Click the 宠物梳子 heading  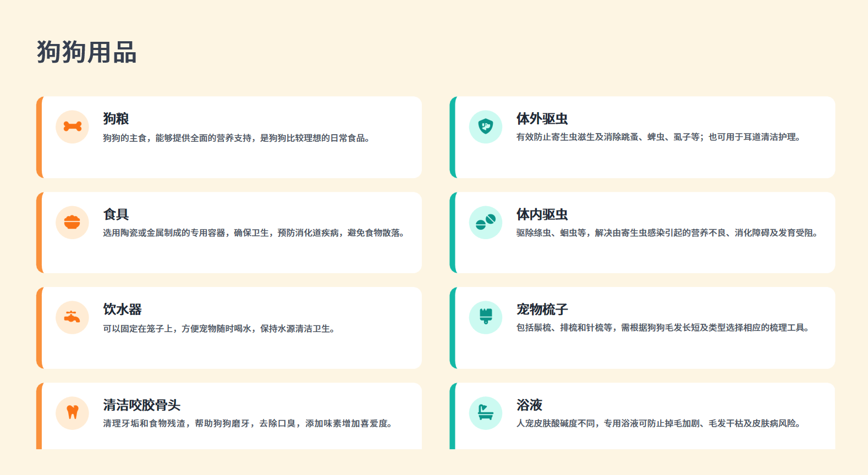coord(542,310)
